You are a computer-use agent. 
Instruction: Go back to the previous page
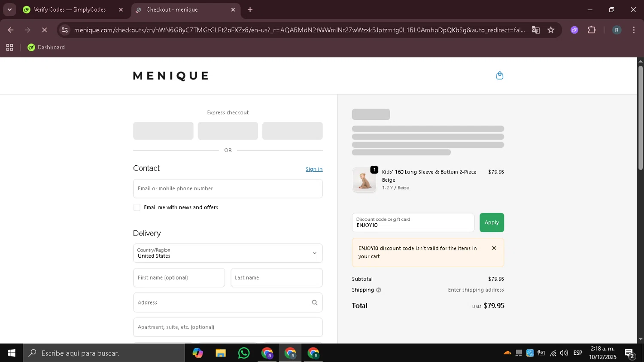(x=11, y=30)
